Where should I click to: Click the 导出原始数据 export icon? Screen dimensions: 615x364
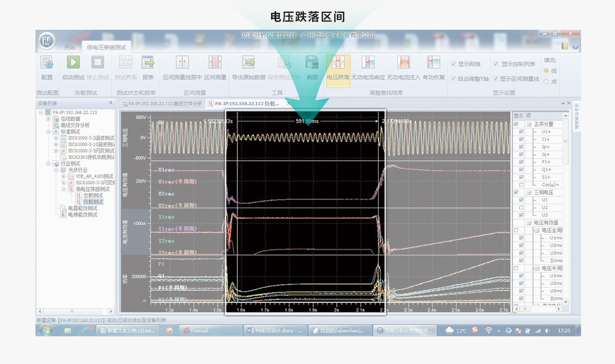click(248, 63)
